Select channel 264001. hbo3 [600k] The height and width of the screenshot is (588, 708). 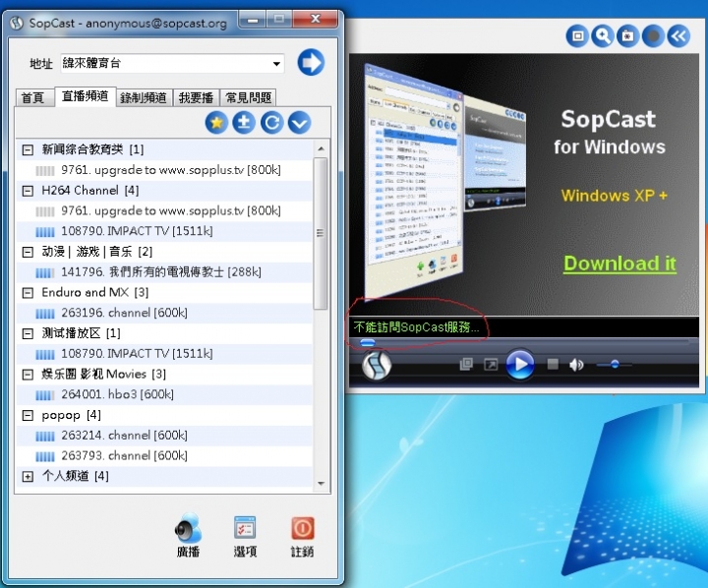click(164, 394)
